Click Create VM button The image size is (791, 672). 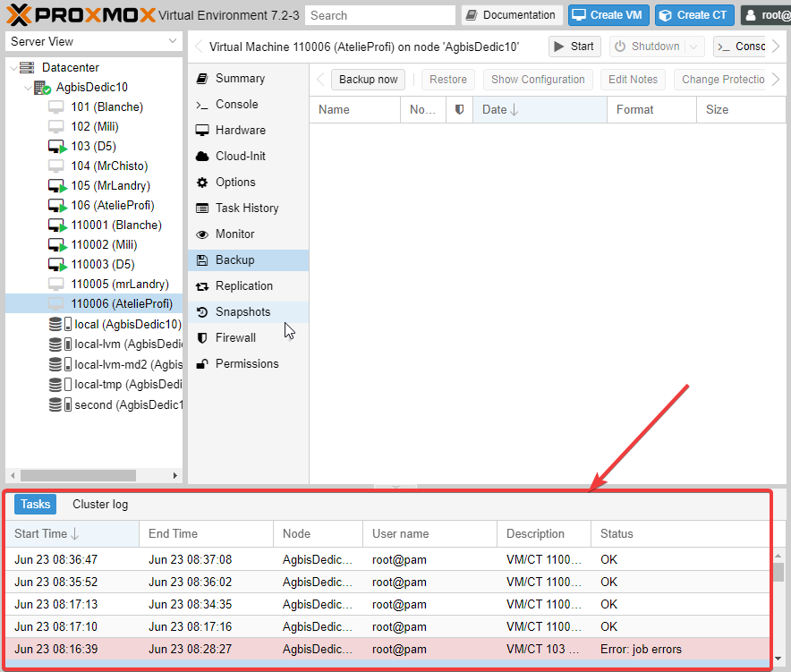608,15
